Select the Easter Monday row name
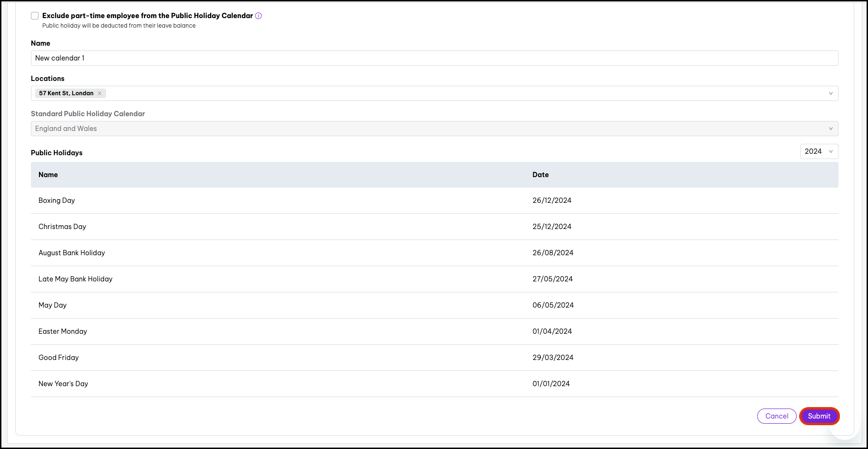868x449 pixels. [x=63, y=331]
